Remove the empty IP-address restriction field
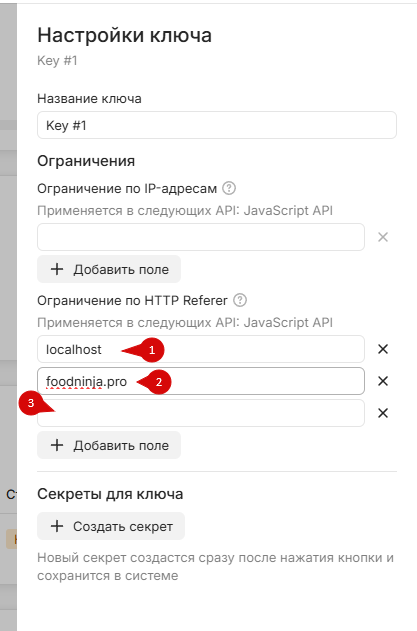 point(383,237)
